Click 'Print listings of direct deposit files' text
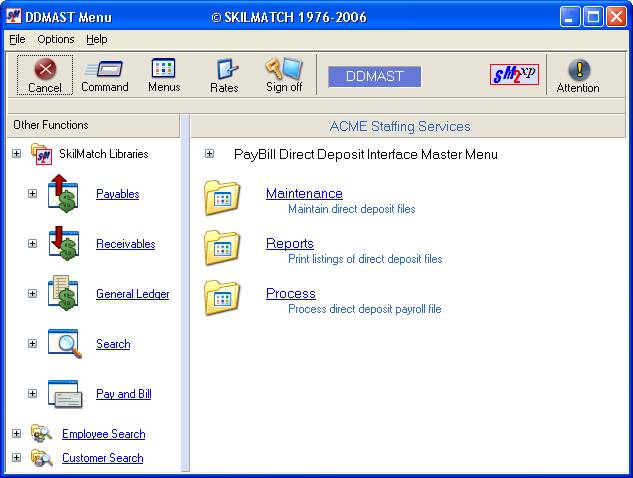Screen dimensions: 633x478 [365, 259]
